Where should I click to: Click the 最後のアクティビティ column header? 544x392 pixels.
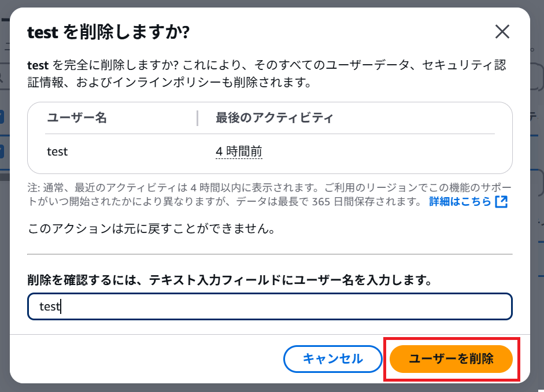coord(274,118)
